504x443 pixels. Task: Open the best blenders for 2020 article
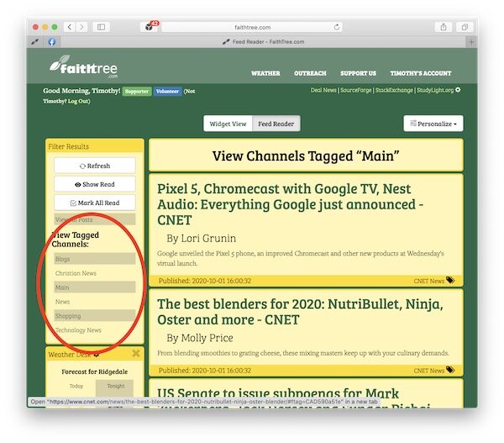(x=300, y=312)
